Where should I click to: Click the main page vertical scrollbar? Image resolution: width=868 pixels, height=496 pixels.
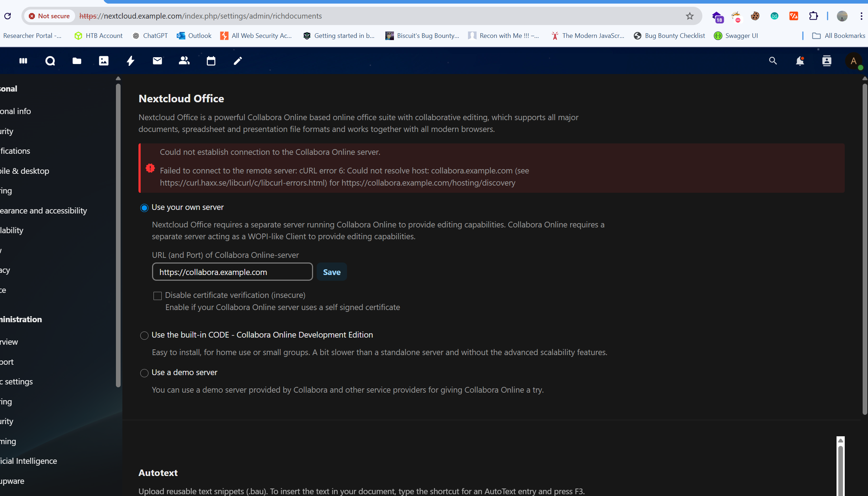point(865,249)
